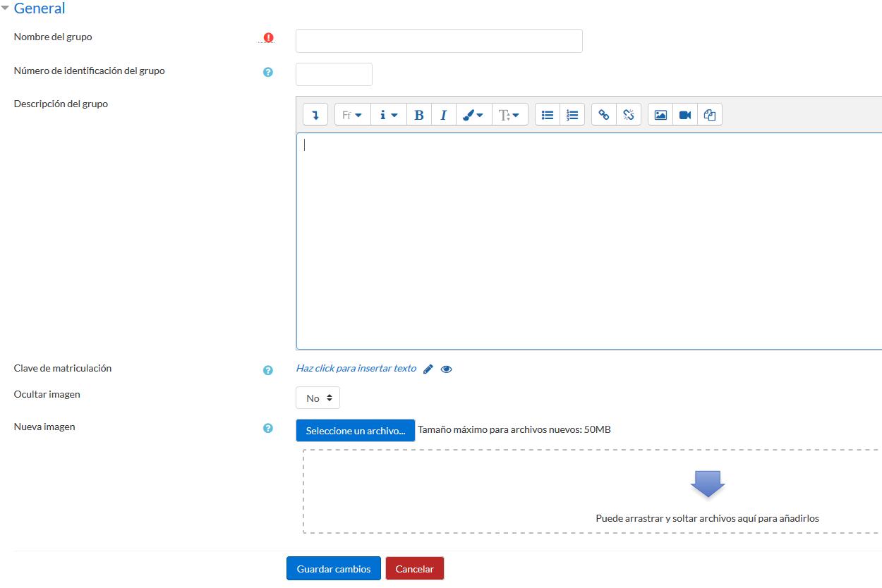Viewport: 882px width, 588px height.
Task: Click the pencil icon to edit enrolment key
Action: (428, 369)
